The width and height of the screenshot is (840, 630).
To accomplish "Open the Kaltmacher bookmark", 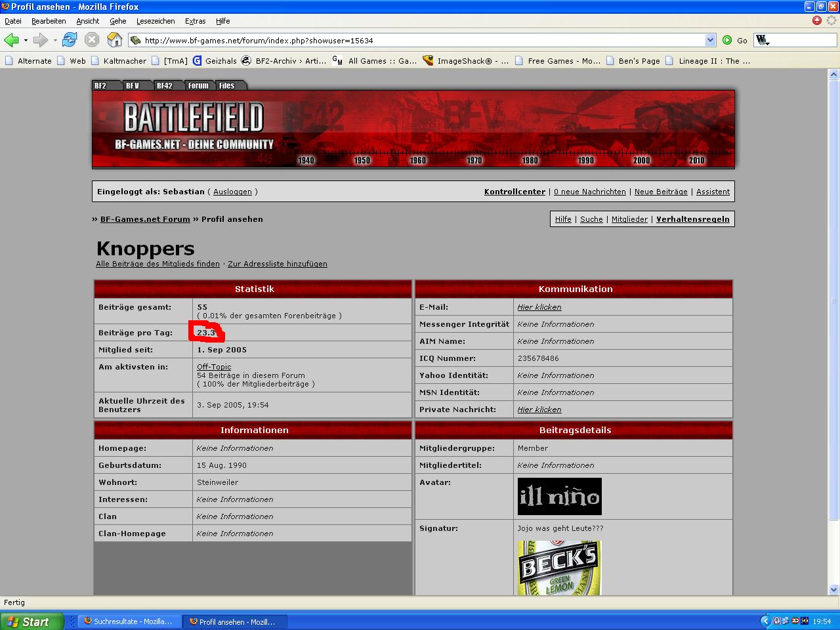I will coord(118,60).
